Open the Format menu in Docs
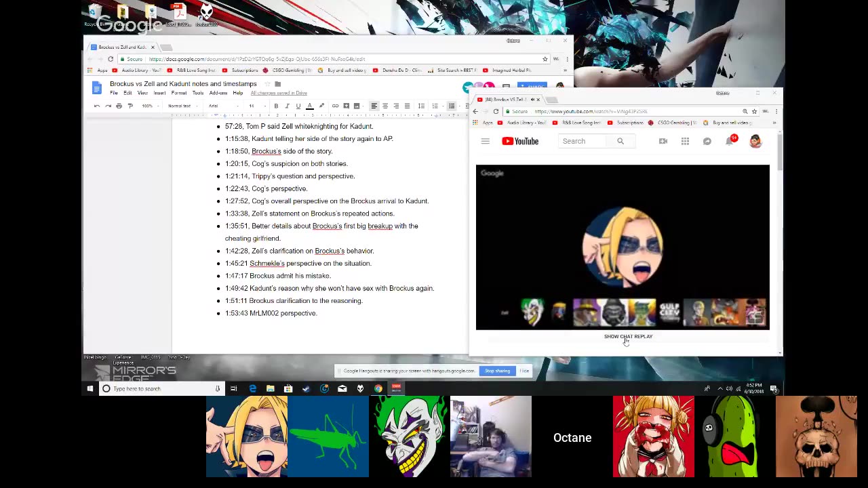This screenshot has width=868, height=488. pyautogui.click(x=179, y=93)
